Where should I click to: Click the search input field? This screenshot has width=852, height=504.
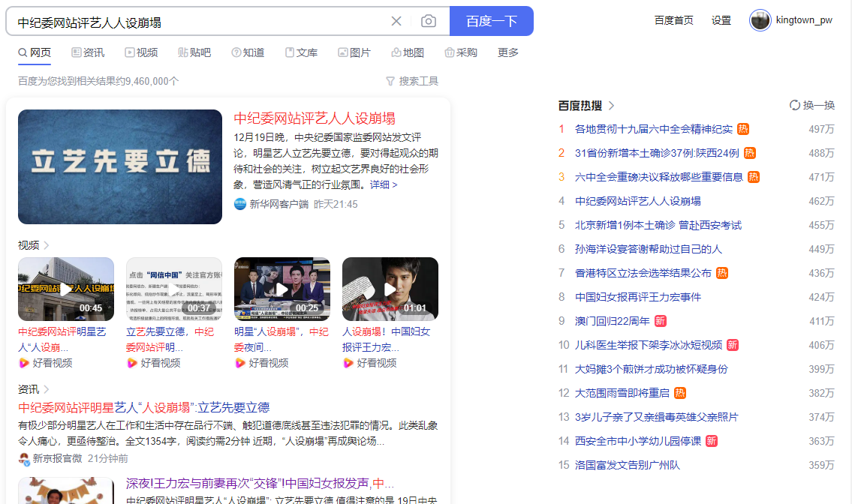[x=201, y=22]
